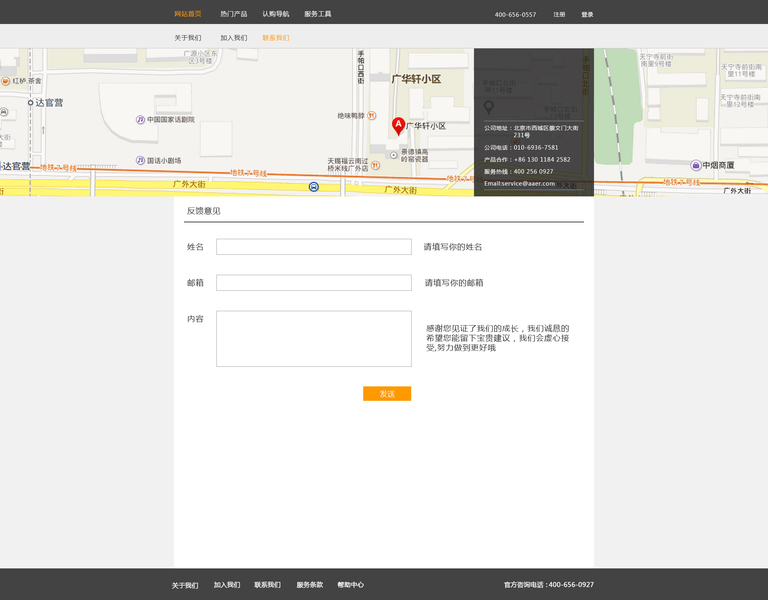Viewport: 768px width, 600px height.
Task: Click the 请填写你的邮箱 hint text
Action: [454, 283]
